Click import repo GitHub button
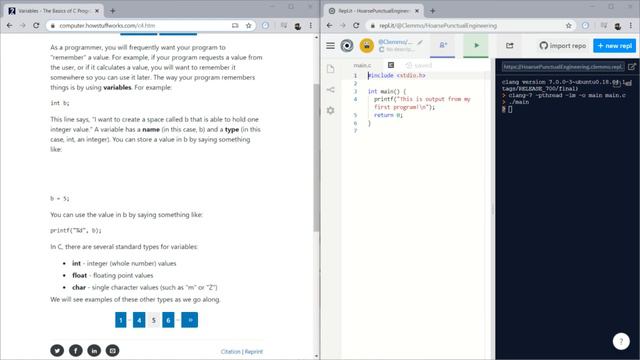The image size is (640, 360). 562,46
